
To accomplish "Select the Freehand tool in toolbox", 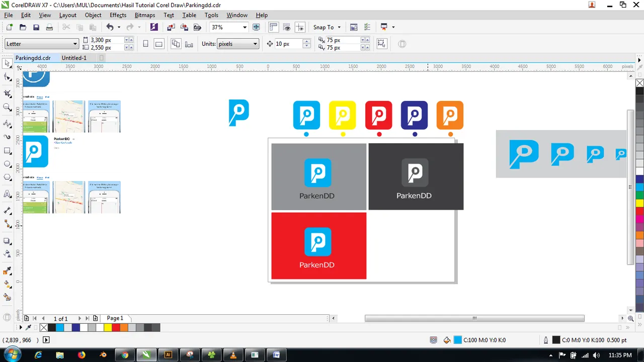I will pyautogui.click(x=7, y=123).
